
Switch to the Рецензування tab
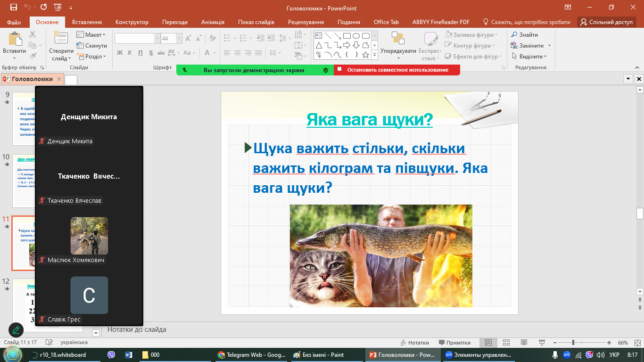[306, 22]
